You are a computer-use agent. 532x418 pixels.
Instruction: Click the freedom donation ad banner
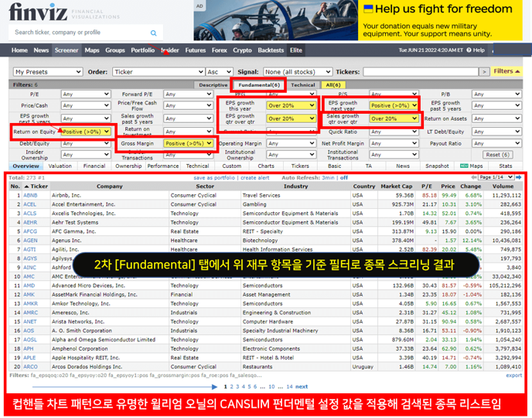point(358,20)
